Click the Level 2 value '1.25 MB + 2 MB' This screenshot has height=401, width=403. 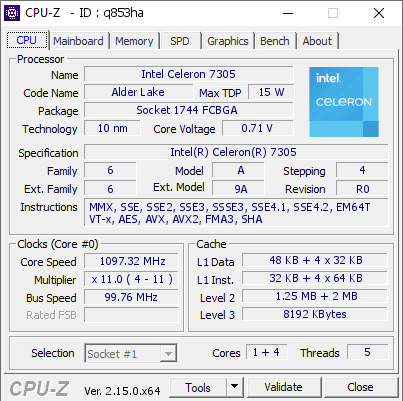click(x=315, y=296)
